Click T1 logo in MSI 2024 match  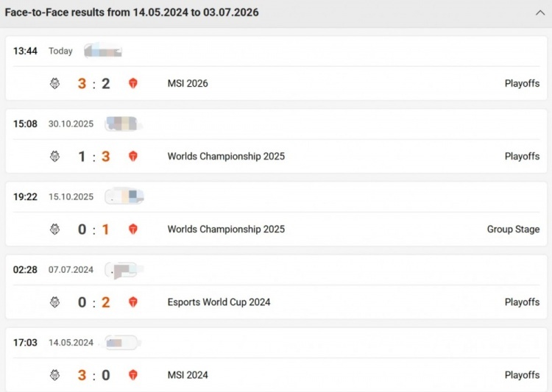pyautogui.click(x=133, y=375)
